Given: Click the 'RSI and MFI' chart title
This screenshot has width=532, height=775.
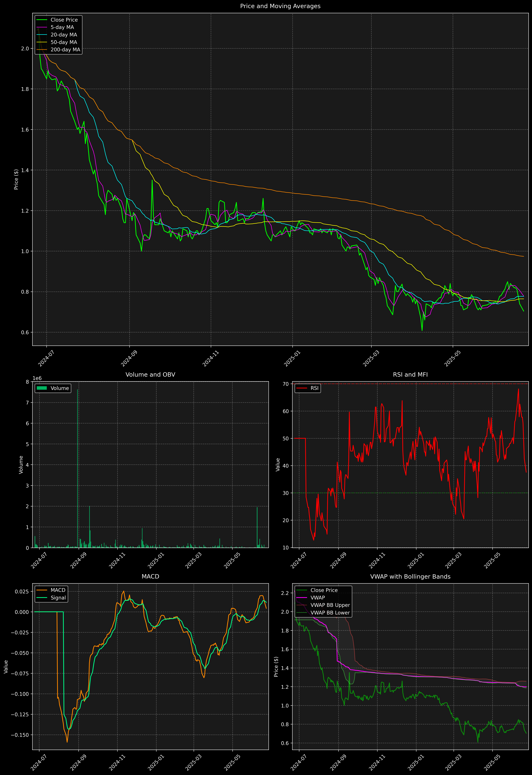Looking at the screenshot, I should [410, 374].
